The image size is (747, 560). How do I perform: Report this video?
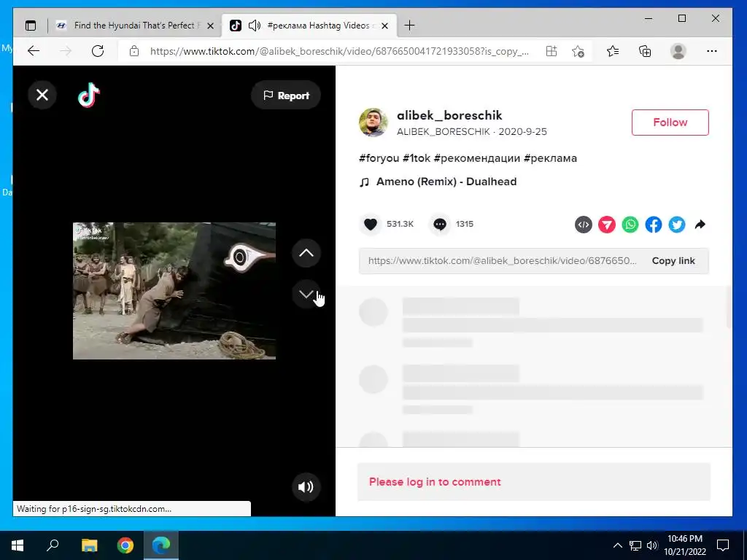pos(286,96)
